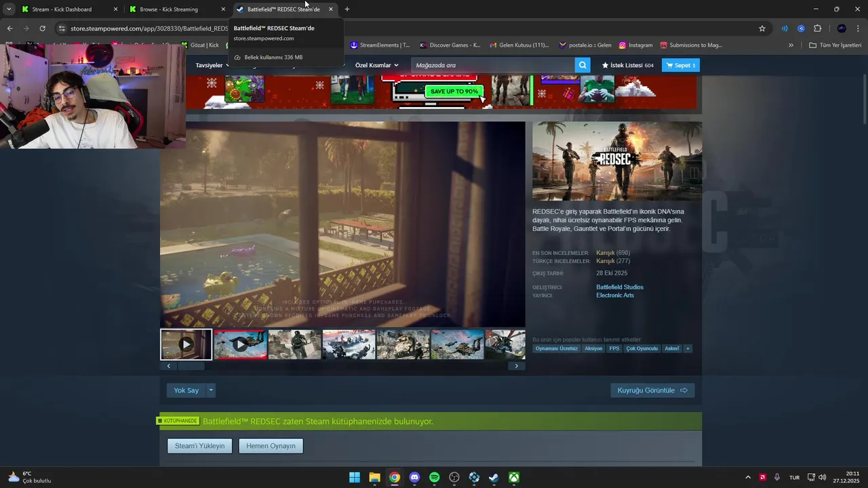Open the volume control in system tray
Viewport: 868px width, 488px height.
tap(823, 477)
